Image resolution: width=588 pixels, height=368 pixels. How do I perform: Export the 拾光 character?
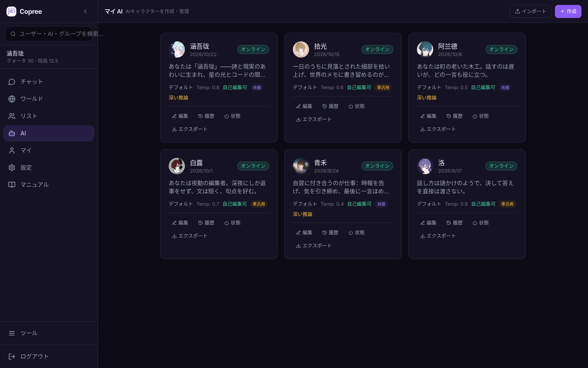[314, 119]
